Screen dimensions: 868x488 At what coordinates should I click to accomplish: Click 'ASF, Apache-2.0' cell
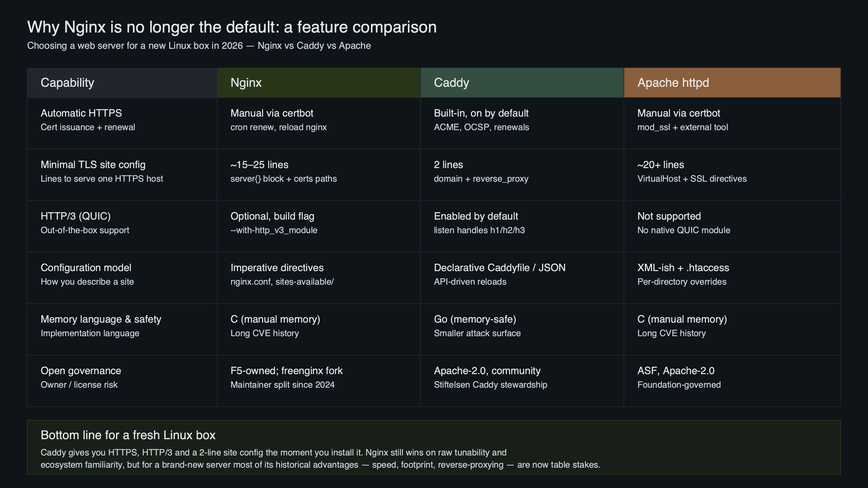(x=676, y=371)
